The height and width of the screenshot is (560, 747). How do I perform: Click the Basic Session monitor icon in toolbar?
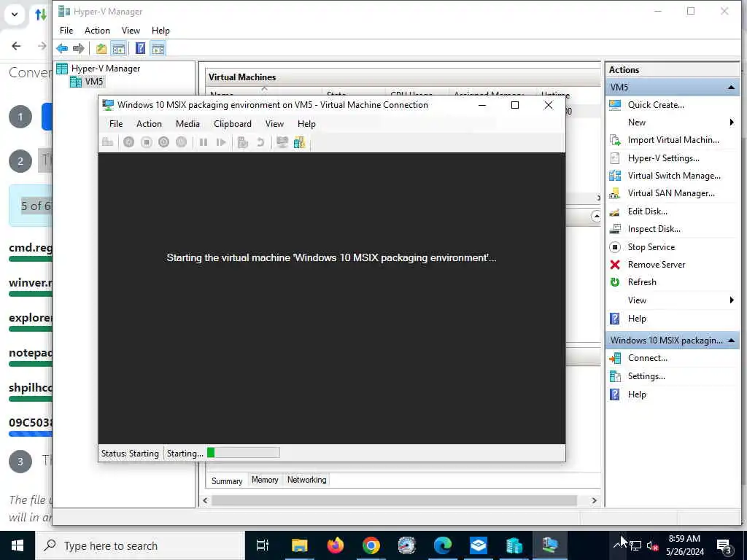[282, 142]
